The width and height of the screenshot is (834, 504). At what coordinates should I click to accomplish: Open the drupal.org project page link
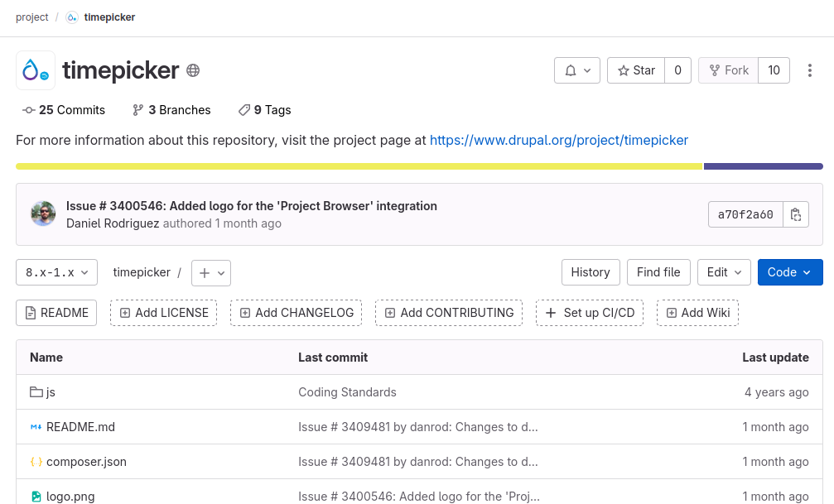[x=559, y=141]
